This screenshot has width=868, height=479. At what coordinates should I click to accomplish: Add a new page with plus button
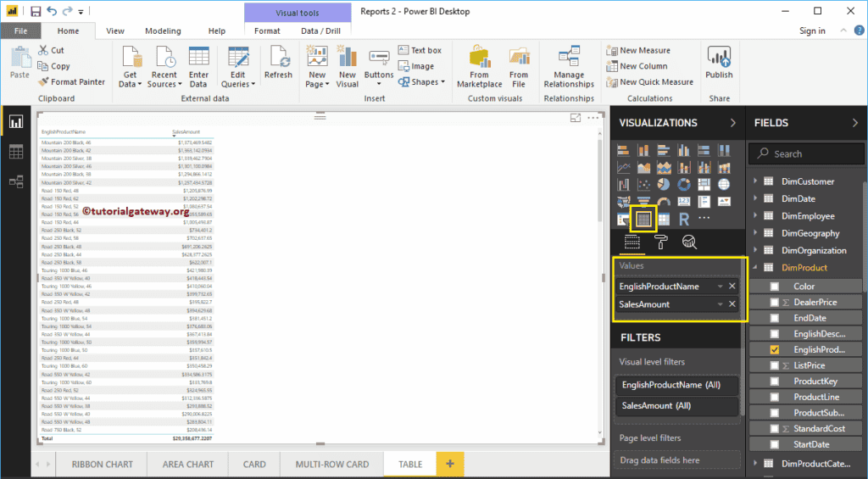click(x=450, y=464)
